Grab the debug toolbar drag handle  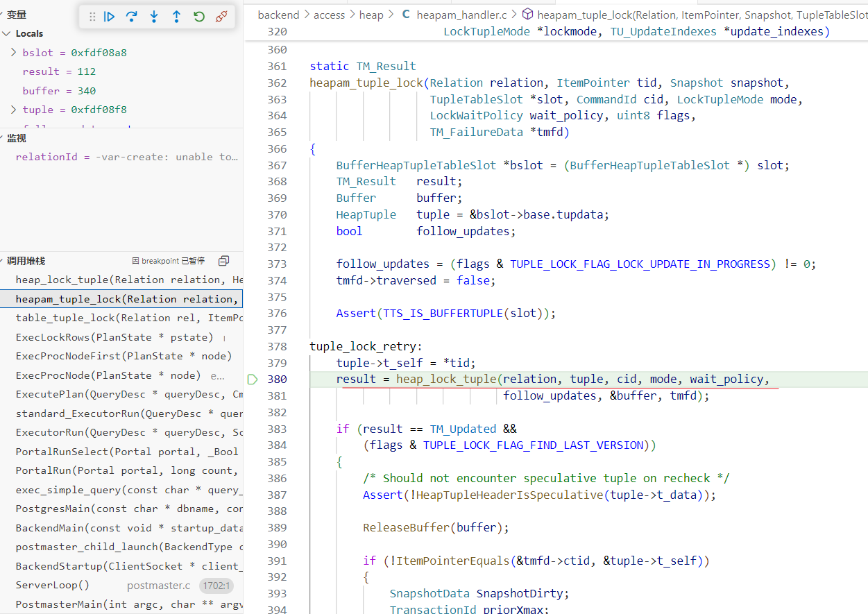92,17
